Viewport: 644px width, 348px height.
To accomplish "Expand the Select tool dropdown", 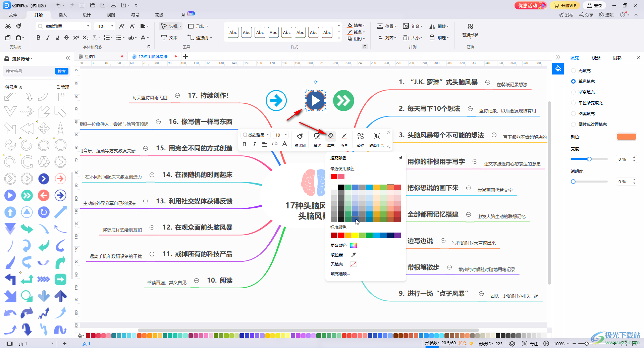I will pos(180,26).
